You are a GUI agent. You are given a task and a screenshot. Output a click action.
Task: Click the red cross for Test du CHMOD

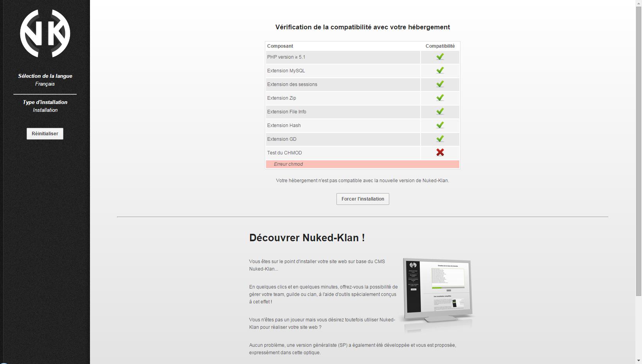440,152
